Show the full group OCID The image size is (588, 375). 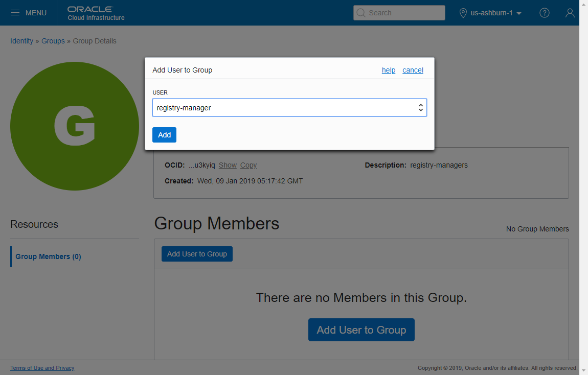(227, 165)
